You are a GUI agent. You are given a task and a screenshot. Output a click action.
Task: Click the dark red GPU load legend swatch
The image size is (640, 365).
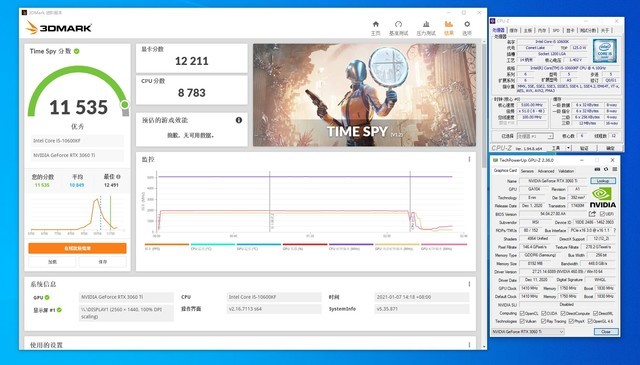(305, 245)
